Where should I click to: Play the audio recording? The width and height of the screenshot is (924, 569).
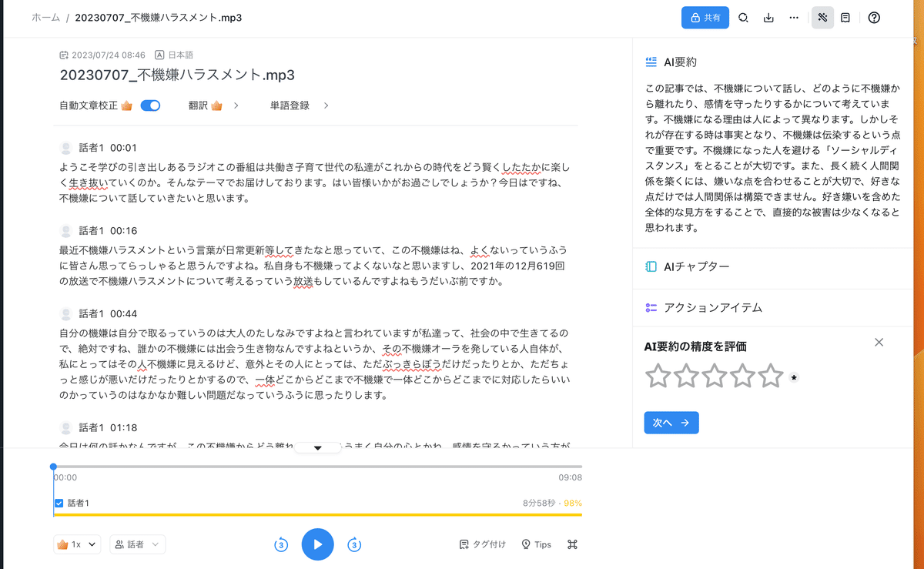pyautogui.click(x=317, y=544)
